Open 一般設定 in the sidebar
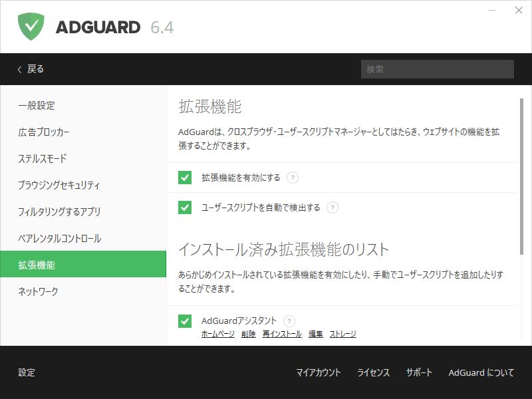The image size is (532, 399). [x=83, y=106]
